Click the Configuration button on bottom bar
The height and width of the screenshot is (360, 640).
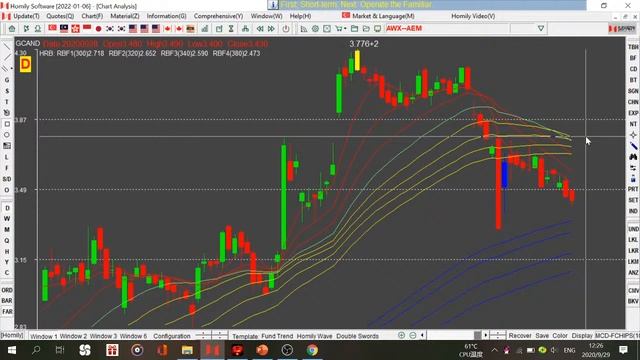coord(172,336)
